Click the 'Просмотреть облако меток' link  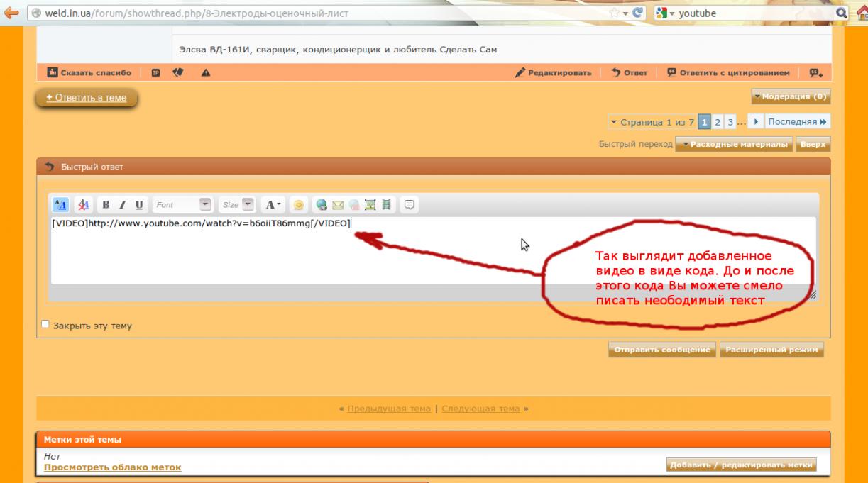112,467
